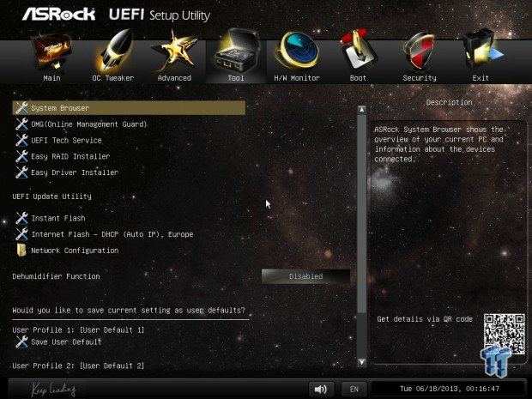
Task: Click the Easy RAID Installer wrench icon
Action: 21,156
